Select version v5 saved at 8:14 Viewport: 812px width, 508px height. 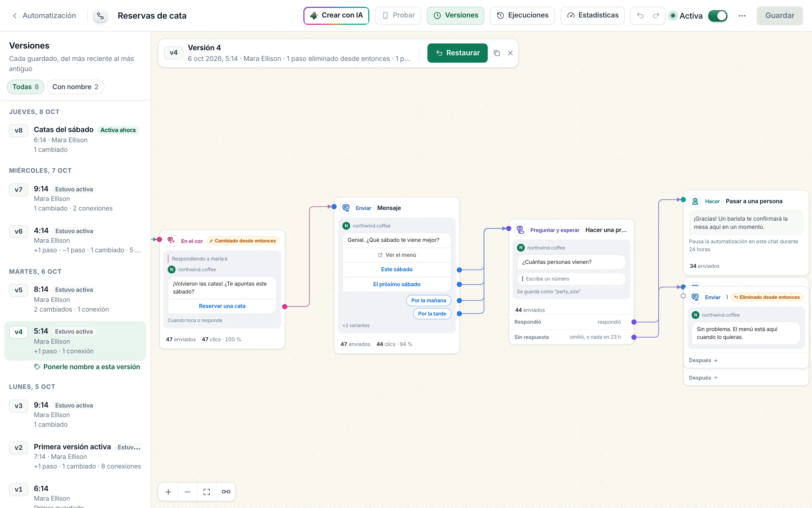point(75,299)
